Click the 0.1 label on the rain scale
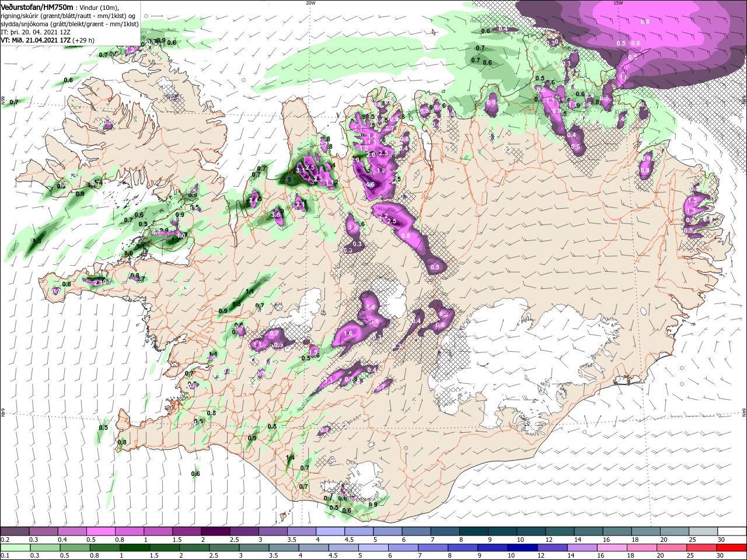Viewport: 747px width, 560px height. coord(5,556)
